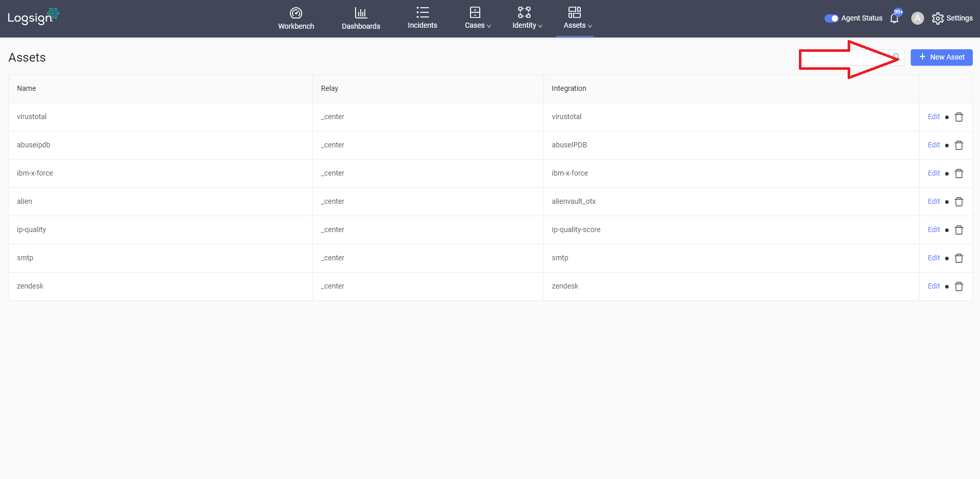Delete the virustotal asset with the trash icon
Screen dimensions: 980x479
point(959,117)
